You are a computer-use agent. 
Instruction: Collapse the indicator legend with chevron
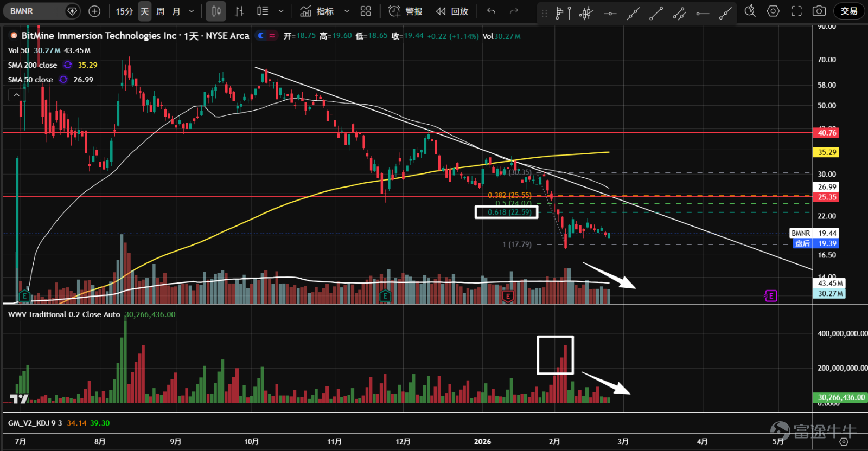pyautogui.click(x=17, y=95)
